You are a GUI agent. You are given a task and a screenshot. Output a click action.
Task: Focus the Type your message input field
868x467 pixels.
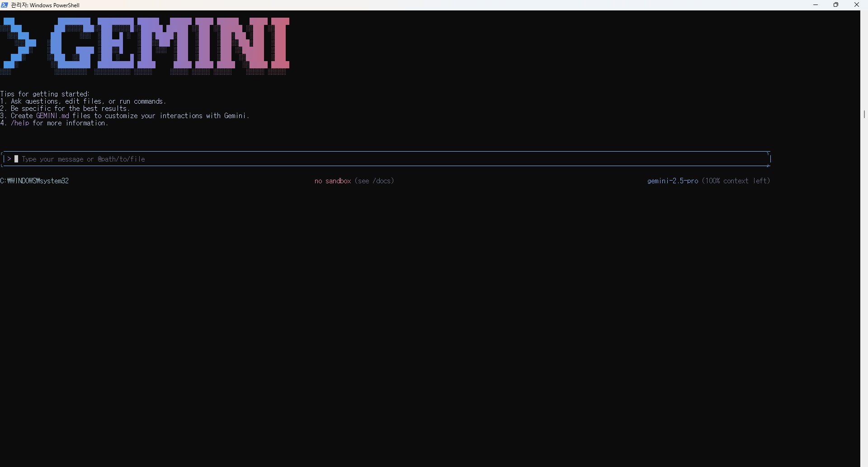pyautogui.click(x=84, y=159)
